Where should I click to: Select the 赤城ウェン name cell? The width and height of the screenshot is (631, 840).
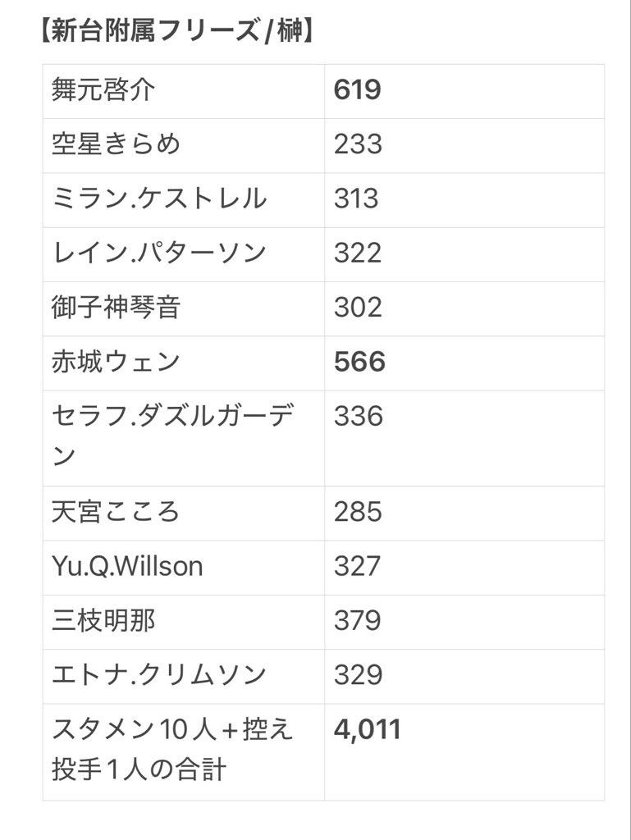[x=184, y=363]
